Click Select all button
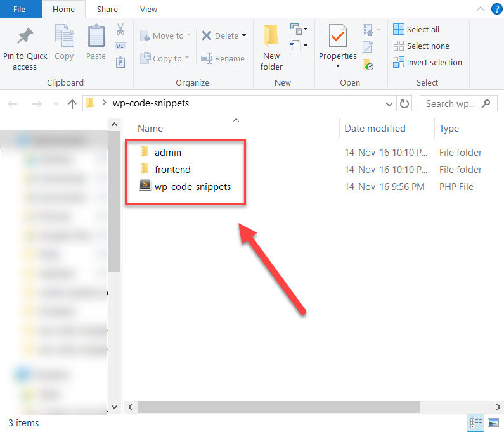Viewport: 504px width, 432px height. pyautogui.click(x=417, y=29)
